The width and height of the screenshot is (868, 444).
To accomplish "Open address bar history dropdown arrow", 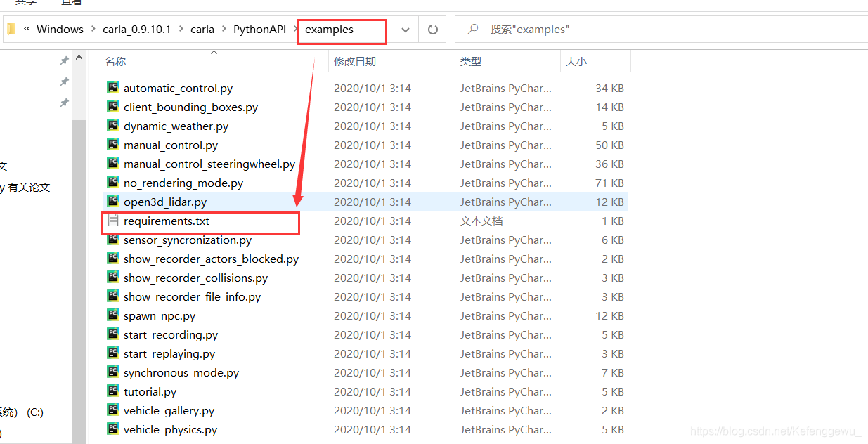I will (x=406, y=30).
